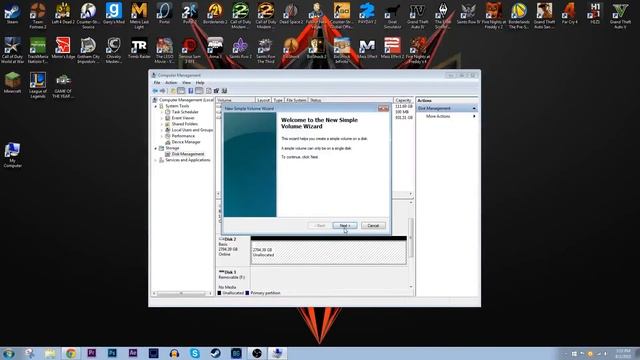The image size is (640, 360).
Task: Open Skype from the taskbar
Action: point(195,353)
